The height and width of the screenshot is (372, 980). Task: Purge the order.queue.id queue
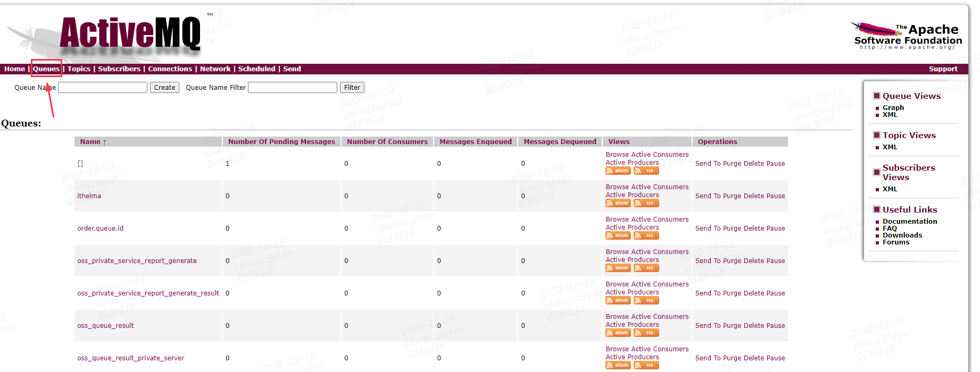pyautogui.click(x=732, y=229)
